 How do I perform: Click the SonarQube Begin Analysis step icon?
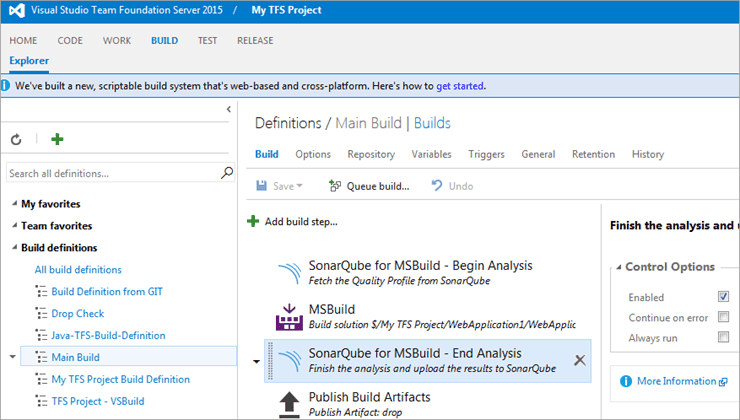click(x=289, y=273)
